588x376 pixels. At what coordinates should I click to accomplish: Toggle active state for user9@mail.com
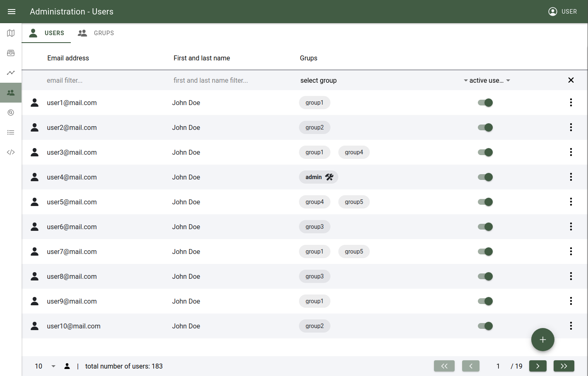[x=485, y=301]
